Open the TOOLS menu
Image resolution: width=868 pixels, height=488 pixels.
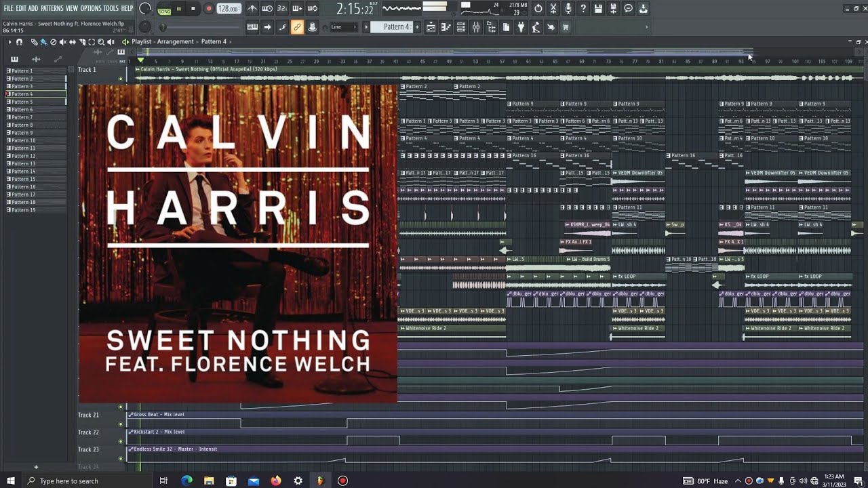[x=111, y=8]
